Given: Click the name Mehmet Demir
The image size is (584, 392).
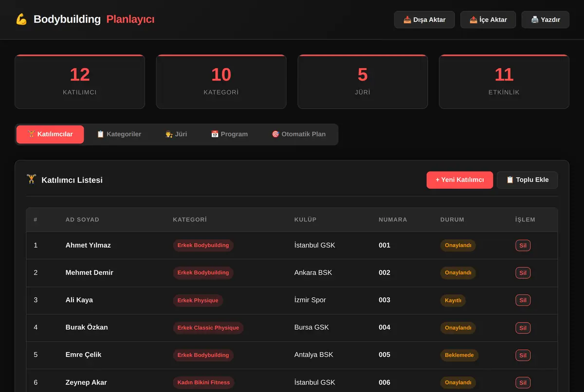Looking at the screenshot, I should coord(90,272).
